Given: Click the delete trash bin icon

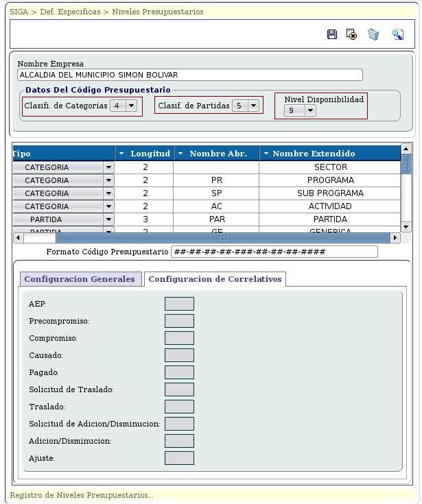Looking at the screenshot, I should coord(373,34).
